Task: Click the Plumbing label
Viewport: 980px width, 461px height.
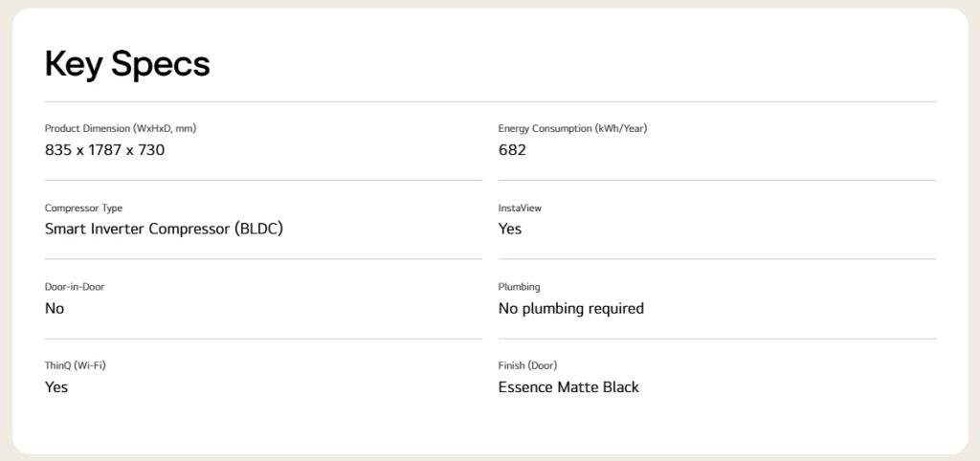Action: tap(519, 287)
